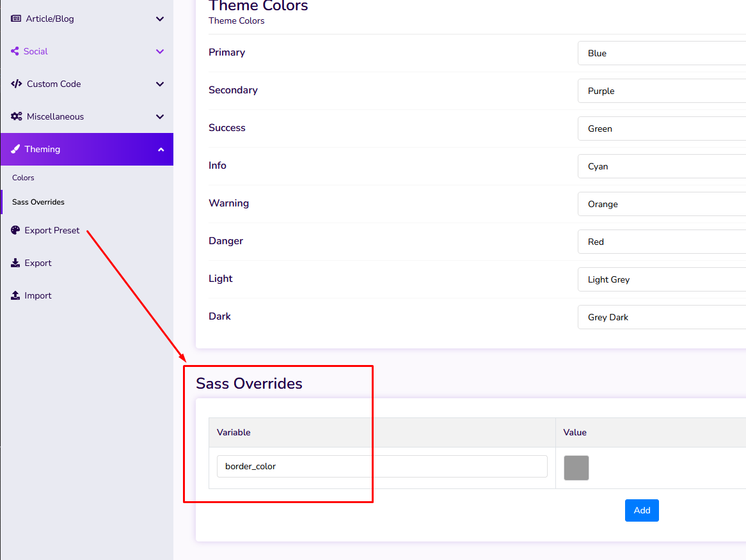Image resolution: width=746 pixels, height=560 pixels.
Task: Collapse the Theming section chevron
Action: coord(161,150)
